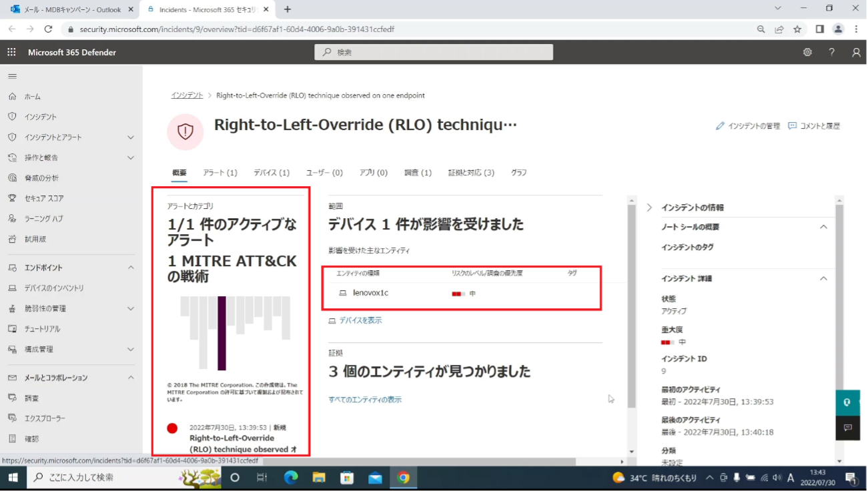This screenshot has height=493, width=868.
Task: Click the teal help widget button
Action: (x=847, y=402)
